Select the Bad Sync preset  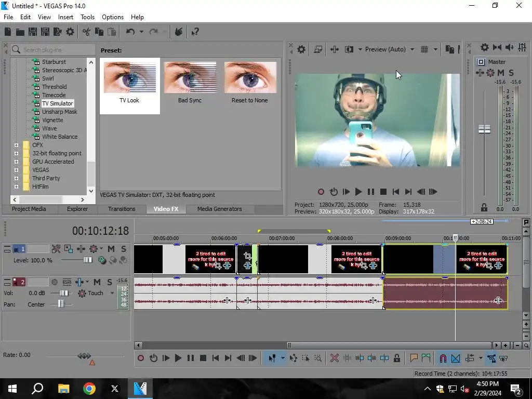click(x=190, y=83)
